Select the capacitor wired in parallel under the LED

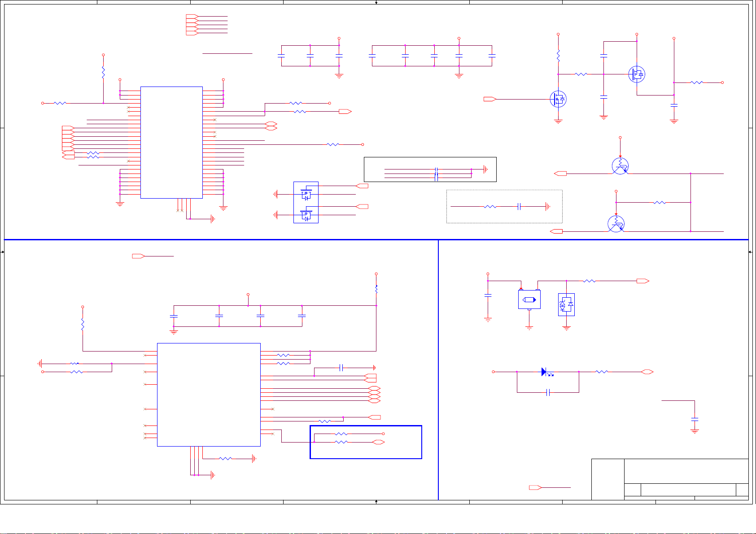[548, 392]
